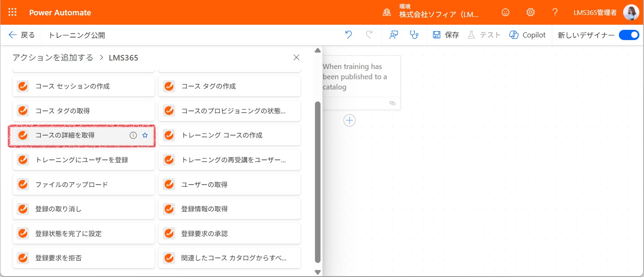Click the undo arrow icon
644x277 pixels.
click(349, 35)
